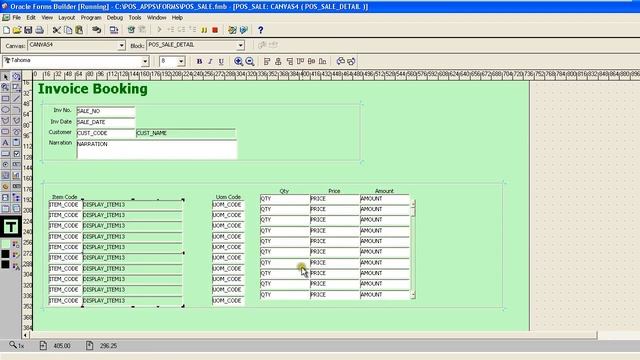
Task: Open the Edit menu
Action: point(31,18)
